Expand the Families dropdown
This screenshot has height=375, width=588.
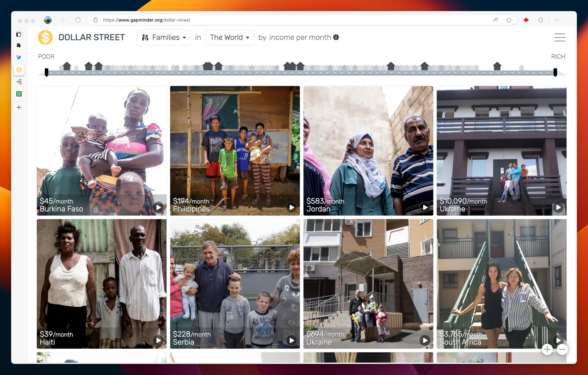(x=163, y=37)
